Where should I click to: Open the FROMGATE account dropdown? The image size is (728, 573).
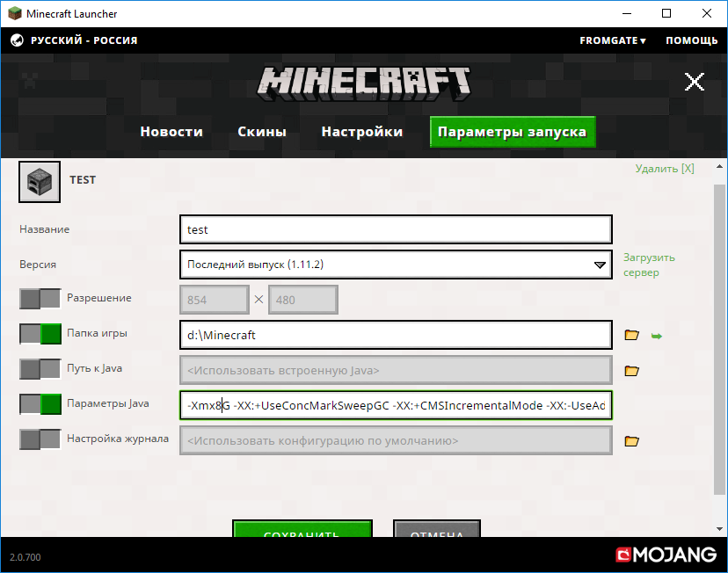[x=612, y=40]
